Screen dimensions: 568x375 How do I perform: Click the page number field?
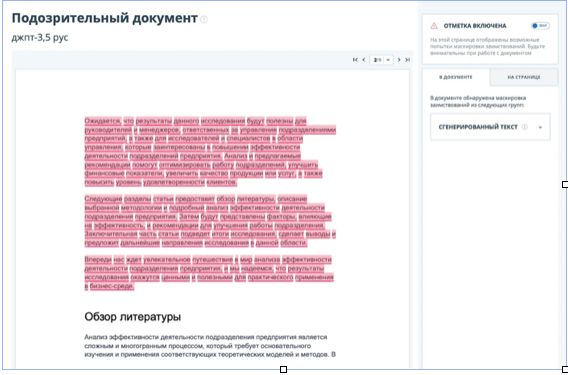tap(378, 60)
